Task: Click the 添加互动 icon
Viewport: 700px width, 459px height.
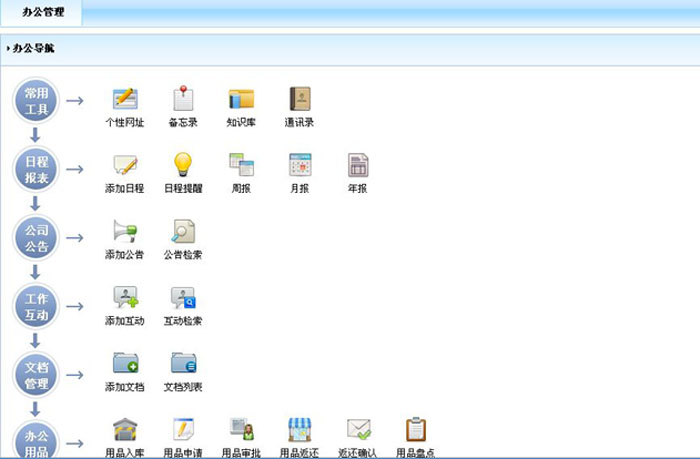Action: click(x=125, y=298)
